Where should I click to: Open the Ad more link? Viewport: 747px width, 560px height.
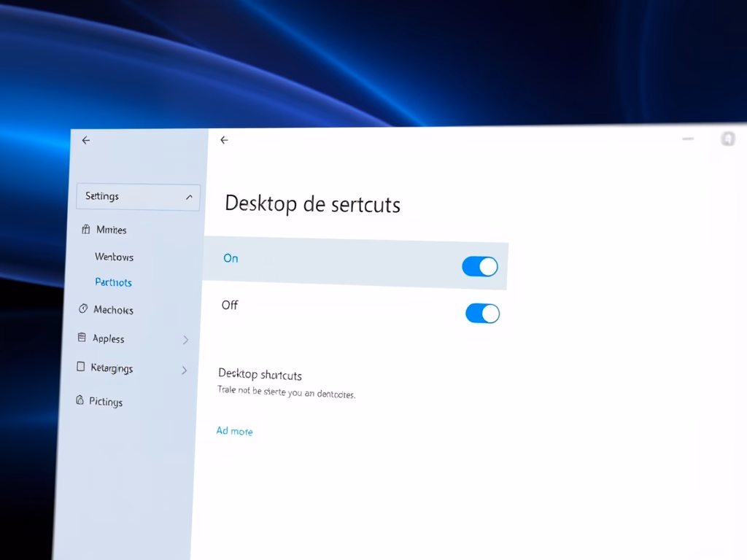tap(234, 431)
